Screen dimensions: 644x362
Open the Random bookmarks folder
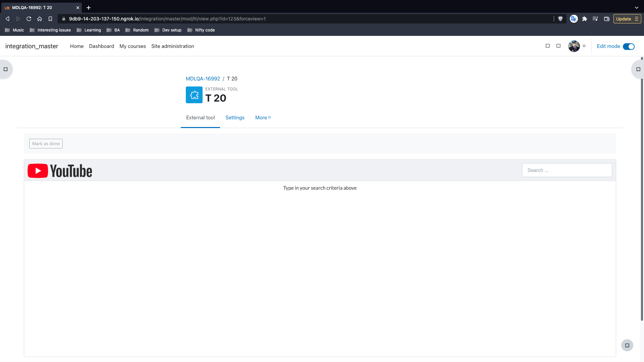click(137, 30)
